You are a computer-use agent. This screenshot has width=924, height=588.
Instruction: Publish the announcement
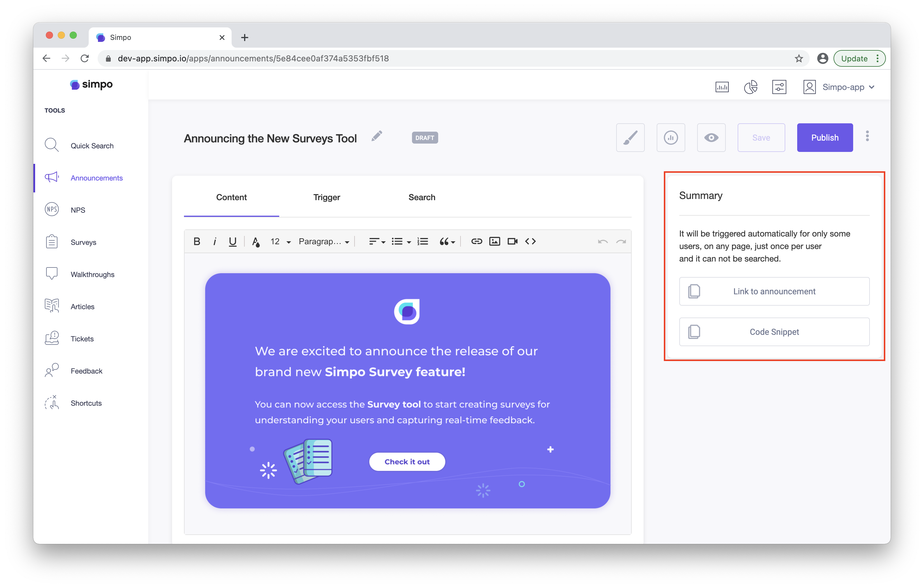click(825, 138)
